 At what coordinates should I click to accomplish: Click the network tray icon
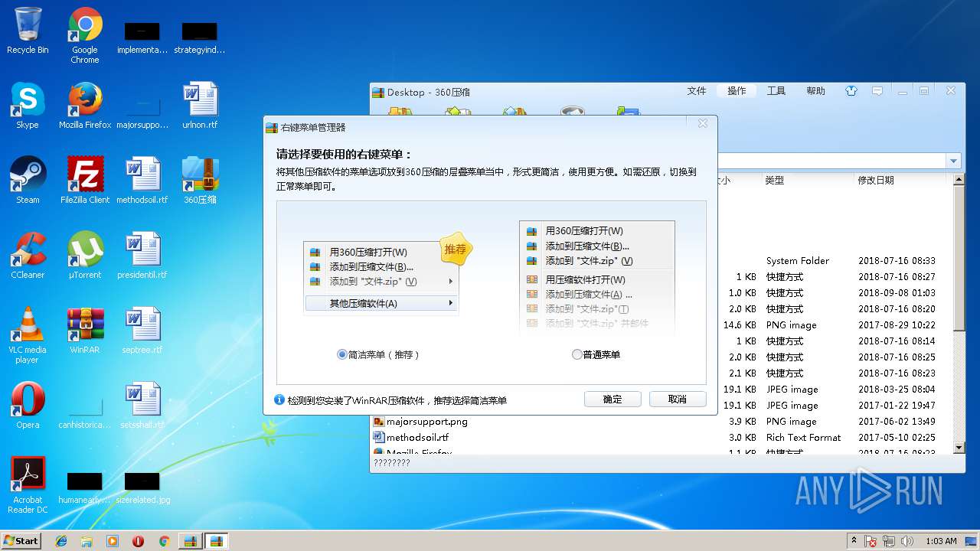pyautogui.click(x=887, y=541)
